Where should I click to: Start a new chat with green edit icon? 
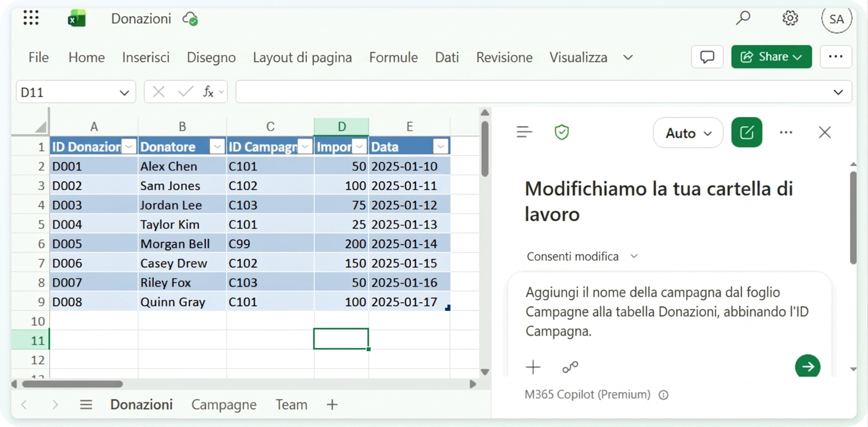coord(747,132)
